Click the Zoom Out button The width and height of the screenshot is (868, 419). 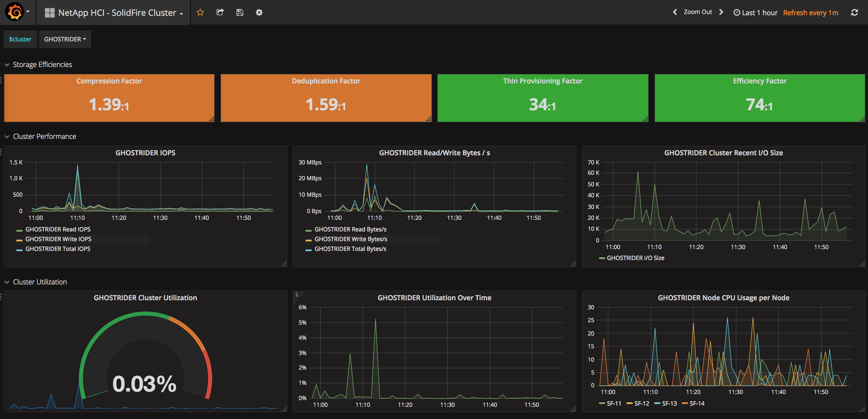coord(698,12)
